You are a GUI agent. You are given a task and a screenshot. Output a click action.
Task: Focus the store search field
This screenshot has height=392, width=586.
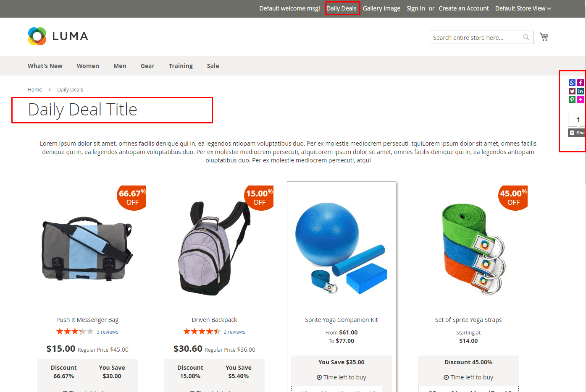[x=477, y=37]
